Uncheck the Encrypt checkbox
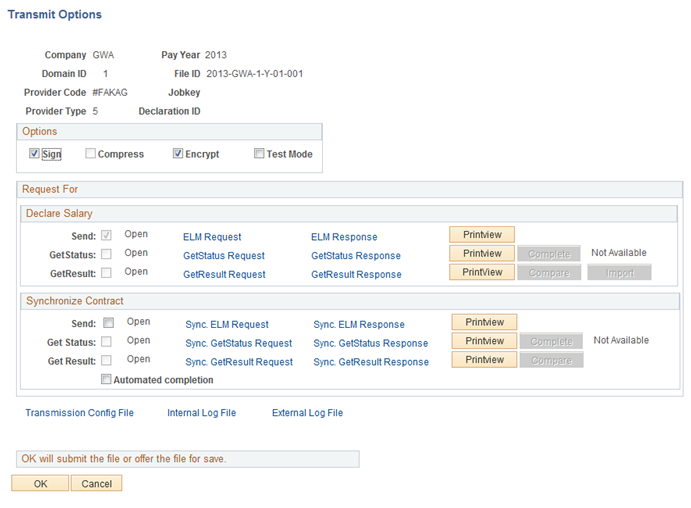691x508 pixels. (x=178, y=153)
